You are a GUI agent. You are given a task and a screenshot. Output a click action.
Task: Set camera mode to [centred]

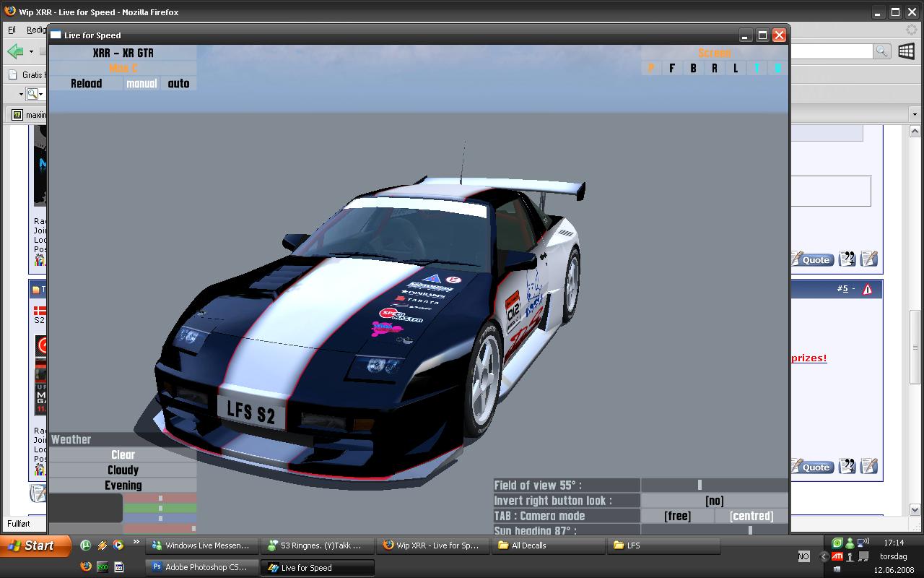coord(751,516)
